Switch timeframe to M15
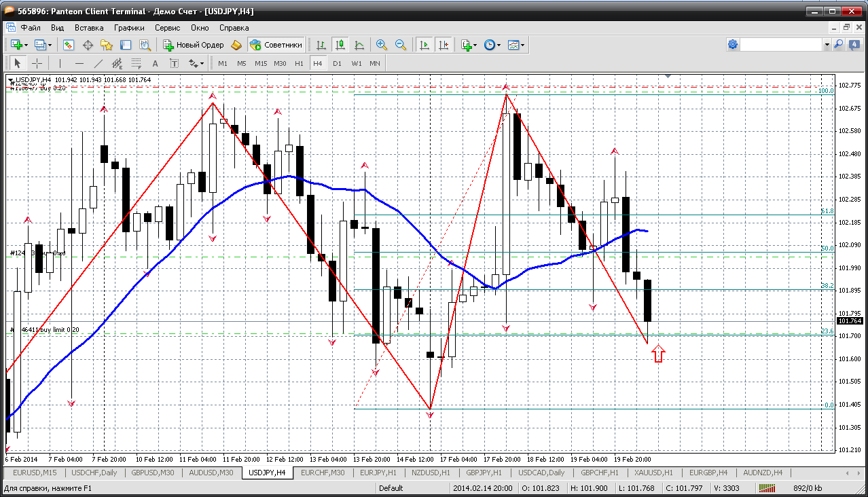Image resolution: width=868 pixels, height=497 pixels. point(261,63)
